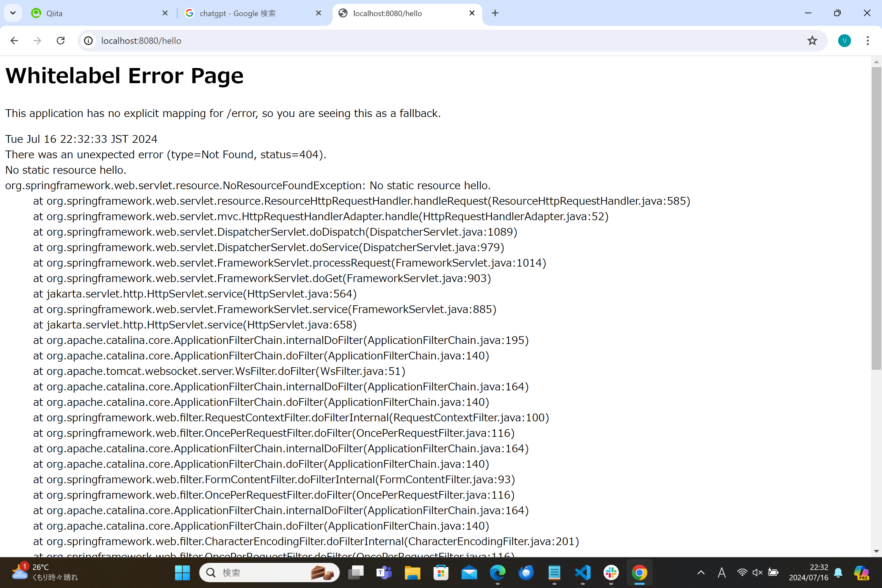Viewport: 882px width, 588px height.
Task: Open the Windows Start menu
Action: (182, 572)
